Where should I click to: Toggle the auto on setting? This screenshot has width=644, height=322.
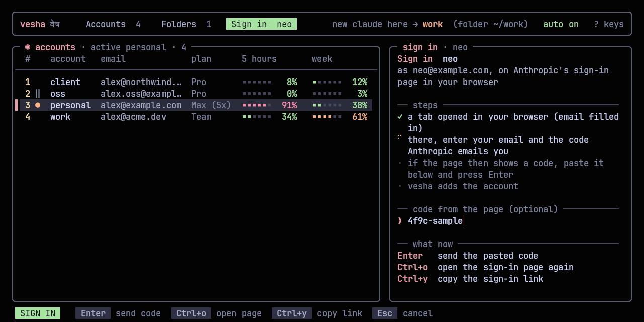coord(561,24)
